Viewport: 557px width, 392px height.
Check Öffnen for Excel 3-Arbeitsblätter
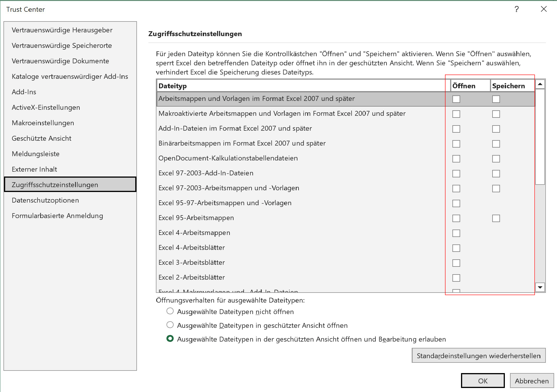[x=456, y=263]
